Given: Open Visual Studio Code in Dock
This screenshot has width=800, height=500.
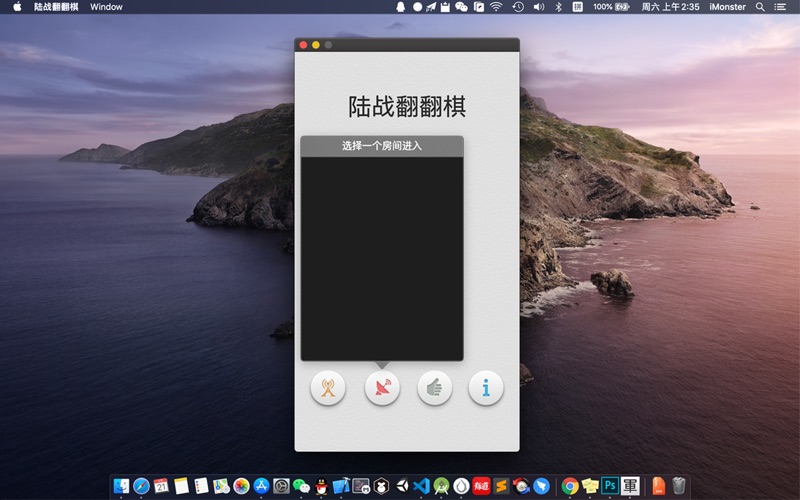Looking at the screenshot, I should (x=421, y=486).
